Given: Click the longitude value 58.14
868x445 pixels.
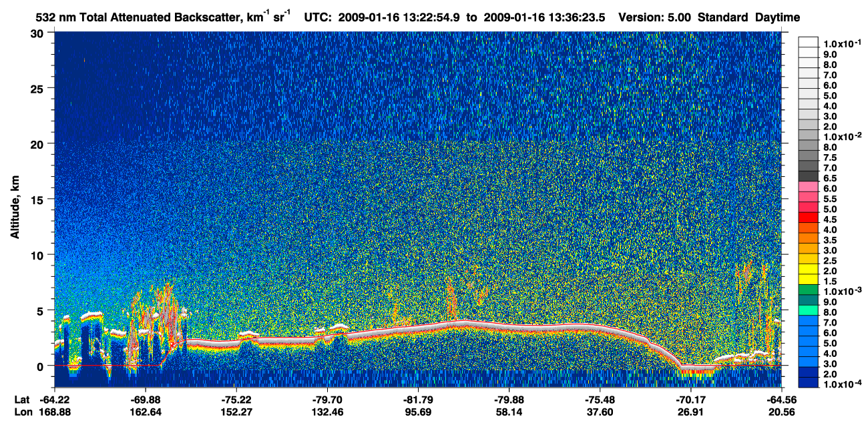Looking at the screenshot, I should click(509, 412).
